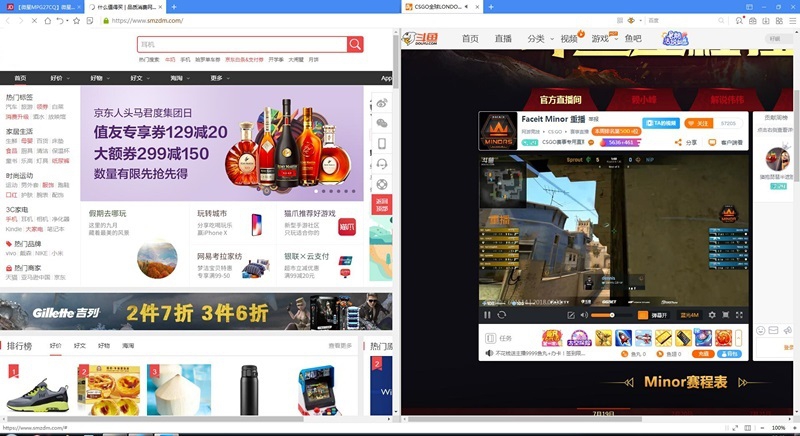The width and height of the screenshot is (800, 436).
Task: Open the Weibo share icon in smzdm sidebar
Action: pyautogui.click(x=382, y=104)
